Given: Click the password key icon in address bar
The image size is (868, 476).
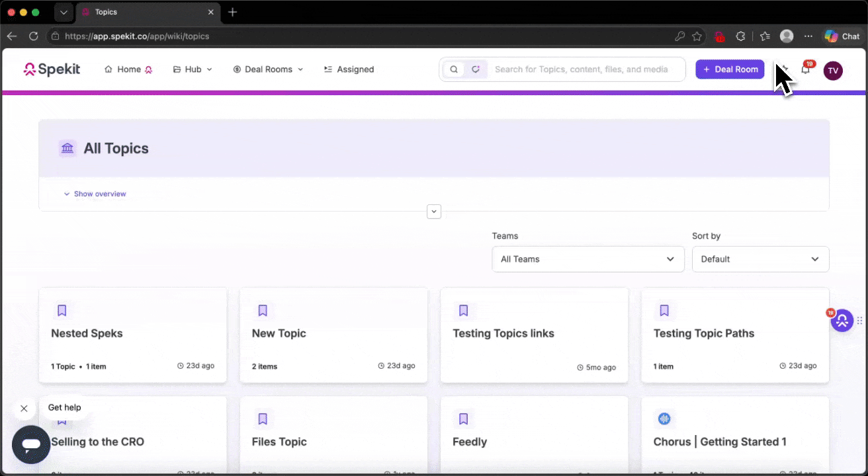Looking at the screenshot, I should coord(679,36).
